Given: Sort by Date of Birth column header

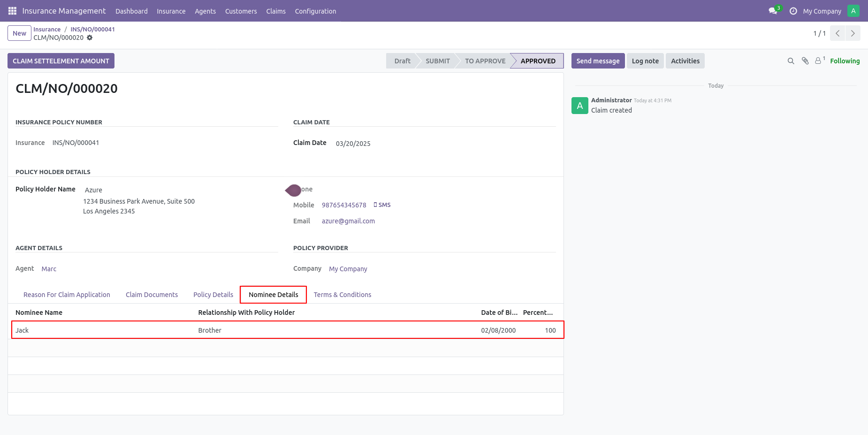Looking at the screenshot, I should (499, 313).
